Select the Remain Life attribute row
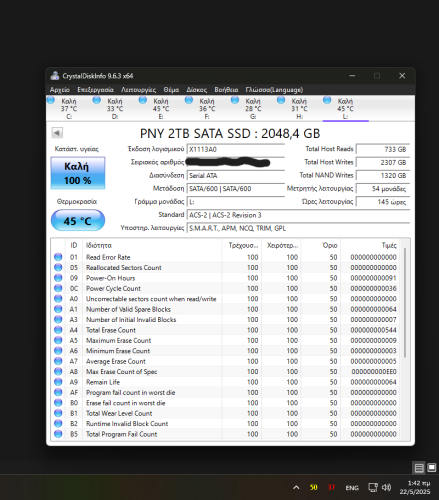This screenshot has width=439, height=500. 225,382
